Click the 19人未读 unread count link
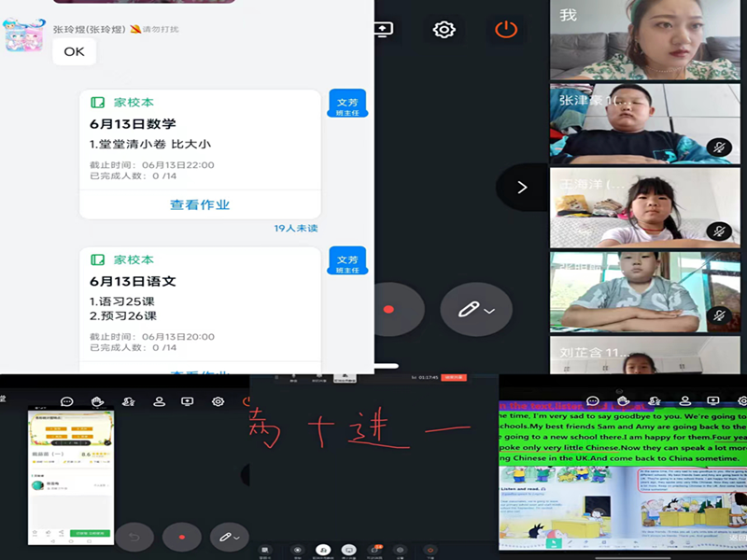The image size is (747, 560). (295, 228)
